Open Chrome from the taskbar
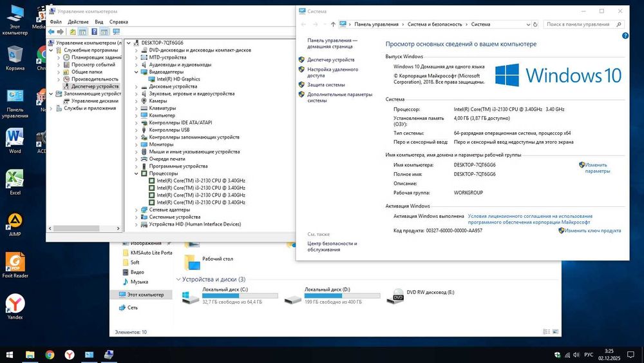The width and height of the screenshot is (644, 363). coord(50,355)
